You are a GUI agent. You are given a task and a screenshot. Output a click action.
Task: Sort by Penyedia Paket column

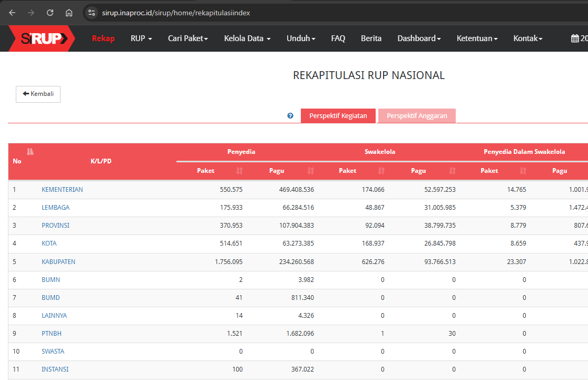239,171
